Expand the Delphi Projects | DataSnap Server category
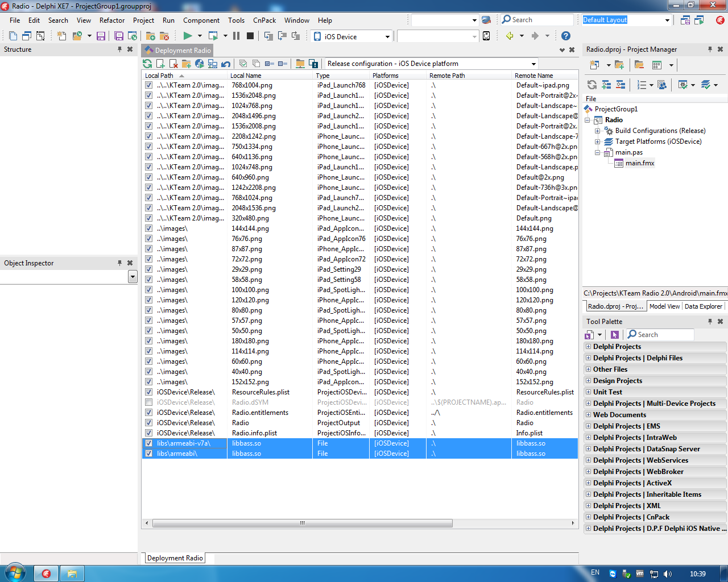This screenshot has width=728, height=582. (x=588, y=449)
